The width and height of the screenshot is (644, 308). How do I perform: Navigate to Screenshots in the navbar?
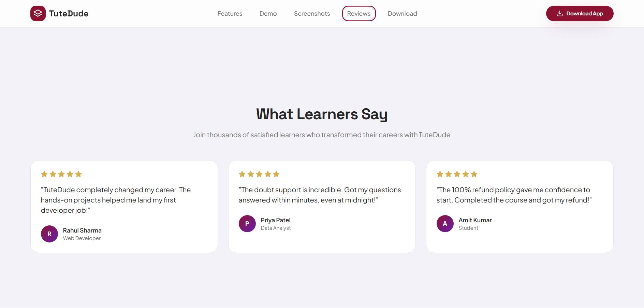312,14
